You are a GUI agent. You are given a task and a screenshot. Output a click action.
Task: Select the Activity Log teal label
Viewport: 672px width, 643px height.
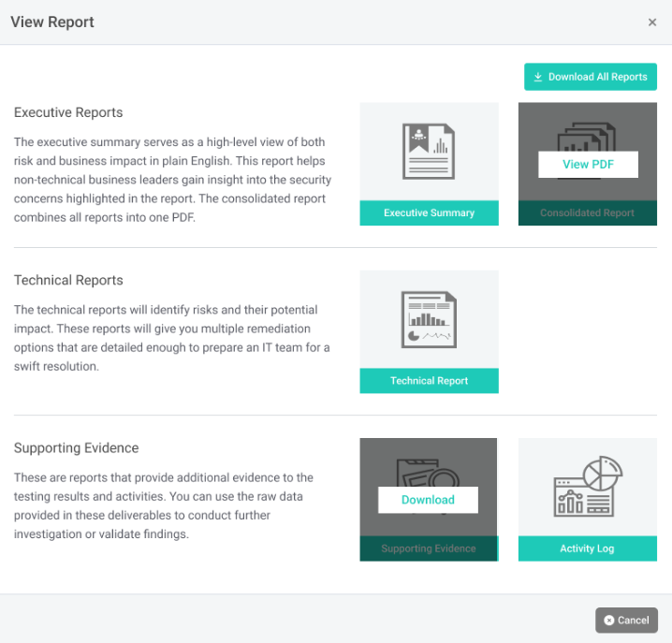click(587, 548)
